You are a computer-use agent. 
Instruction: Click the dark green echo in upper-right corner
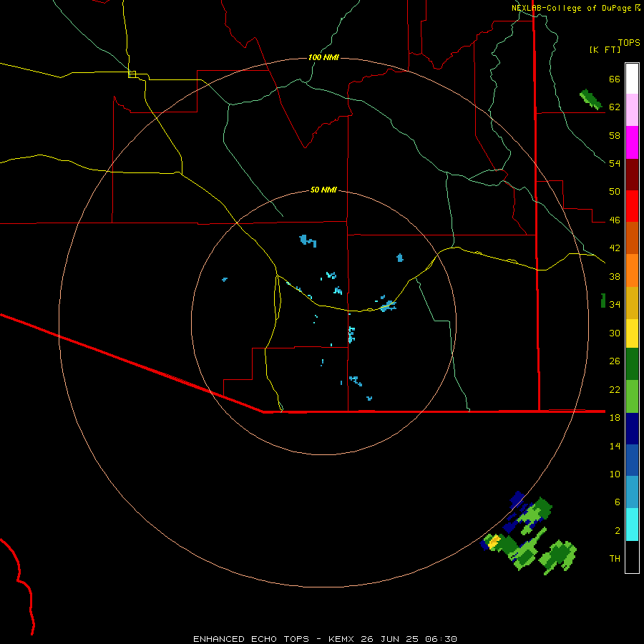pyautogui.click(x=590, y=99)
